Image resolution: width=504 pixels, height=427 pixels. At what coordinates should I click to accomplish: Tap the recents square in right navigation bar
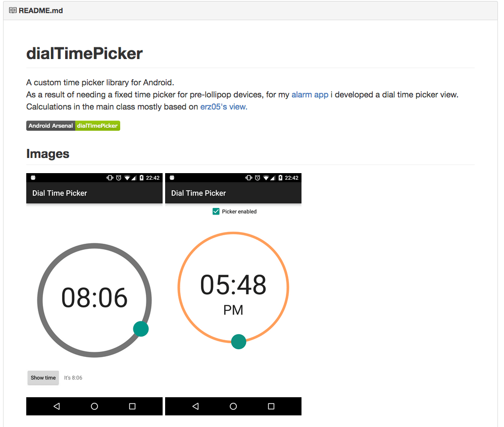271,406
